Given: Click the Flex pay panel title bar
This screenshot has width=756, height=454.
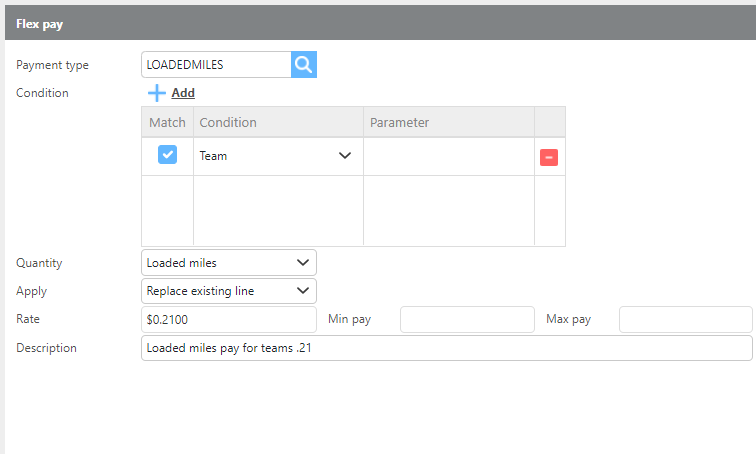Looking at the screenshot, I should coord(378,23).
